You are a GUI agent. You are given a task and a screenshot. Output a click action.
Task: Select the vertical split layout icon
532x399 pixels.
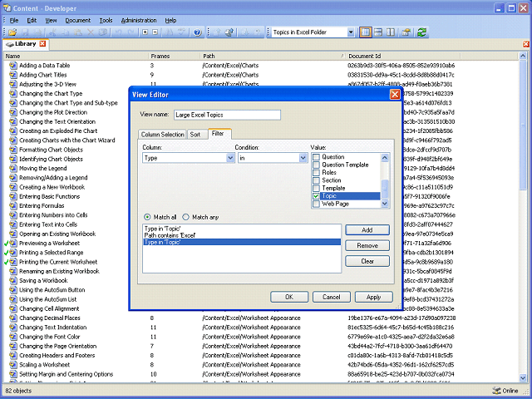(x=391, y=32)
